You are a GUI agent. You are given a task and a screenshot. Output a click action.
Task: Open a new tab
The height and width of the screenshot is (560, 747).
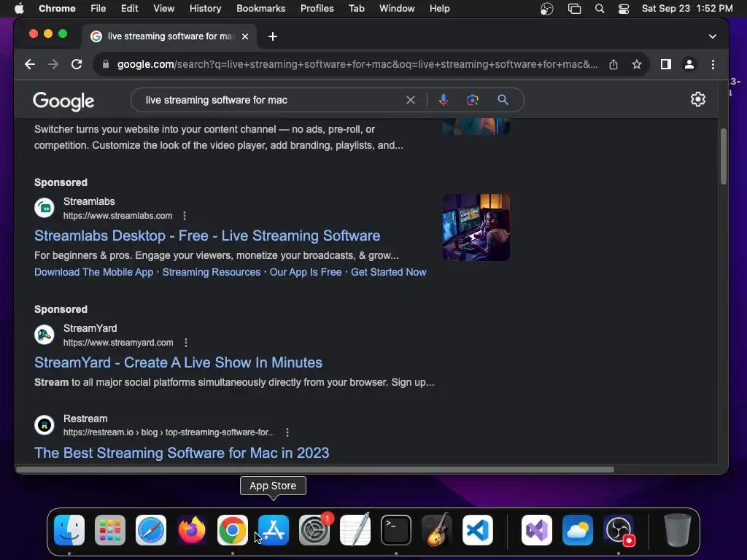coord(273,36)
